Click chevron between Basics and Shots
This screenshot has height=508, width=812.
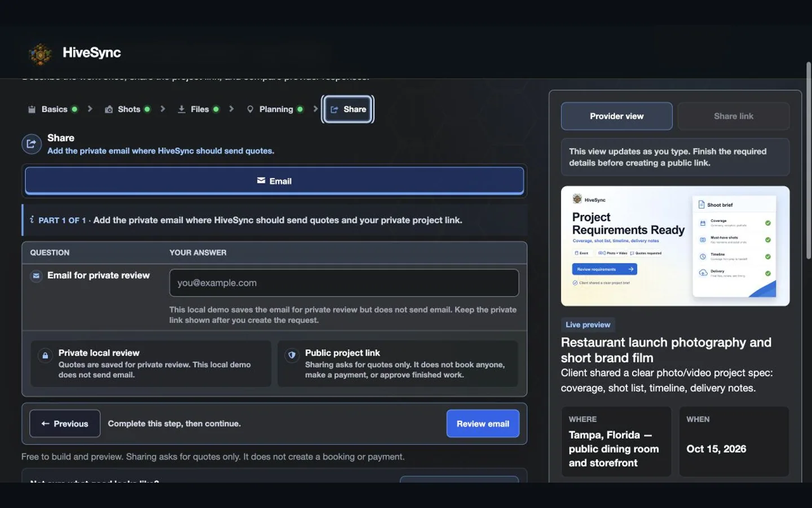coord(90,109)
